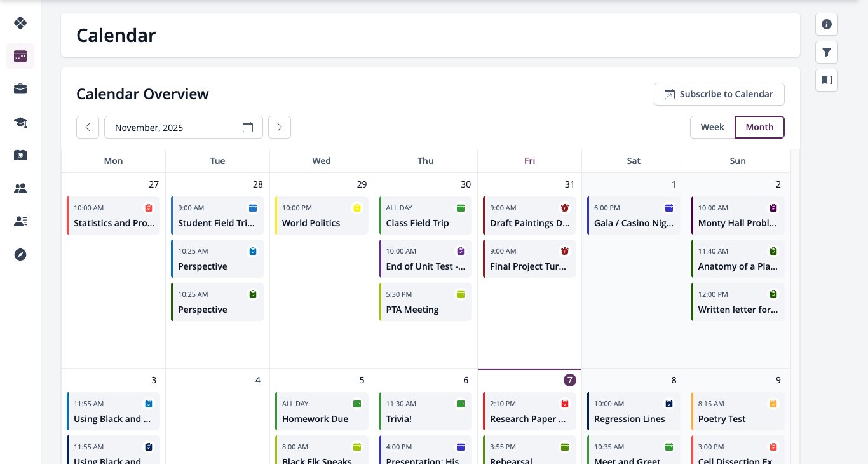Screen dimensions: 868x464
Task: Open Black Elk Speaks event at 8:00 AM
Action: coord(322,449)
